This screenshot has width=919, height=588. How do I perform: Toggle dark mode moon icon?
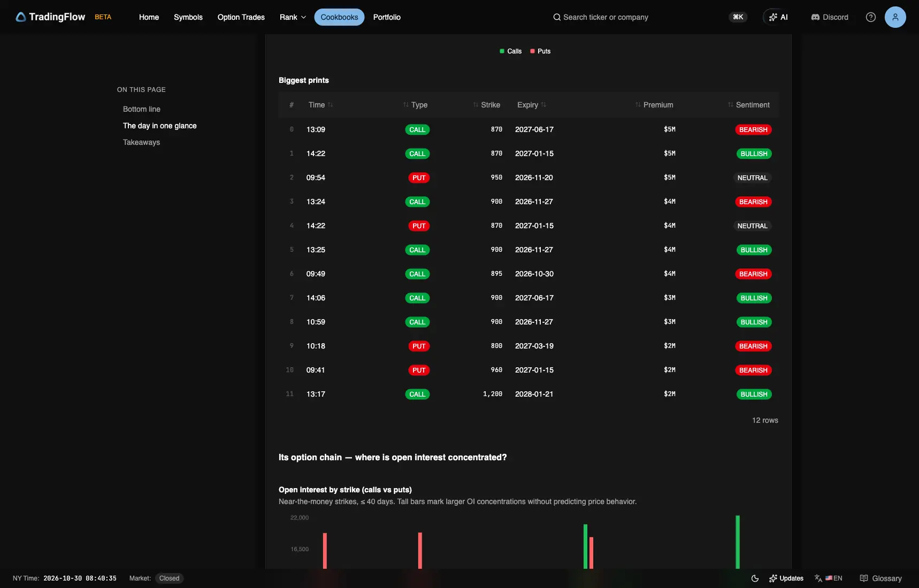click(x=755, y=578)
